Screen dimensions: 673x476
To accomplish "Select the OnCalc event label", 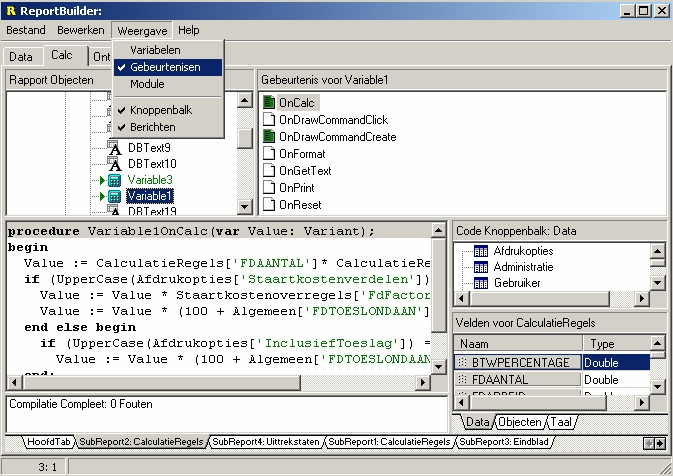I will point(297,103).
